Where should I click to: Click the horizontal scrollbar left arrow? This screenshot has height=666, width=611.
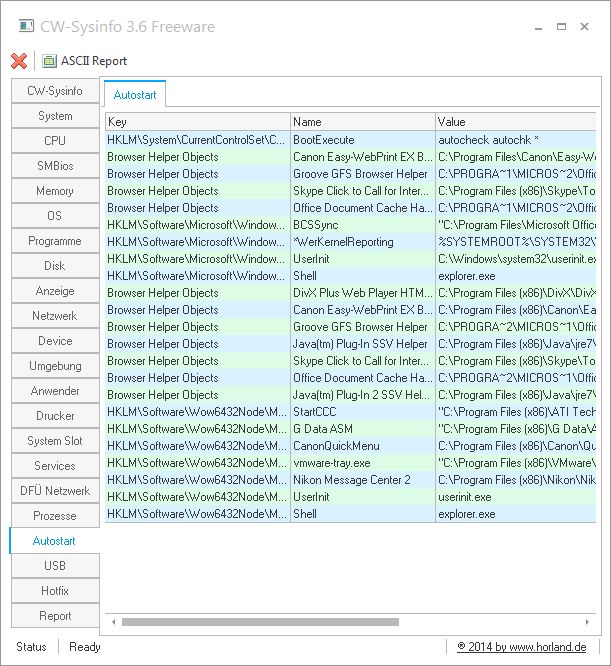pyautogui.click(x=113, y=622)
